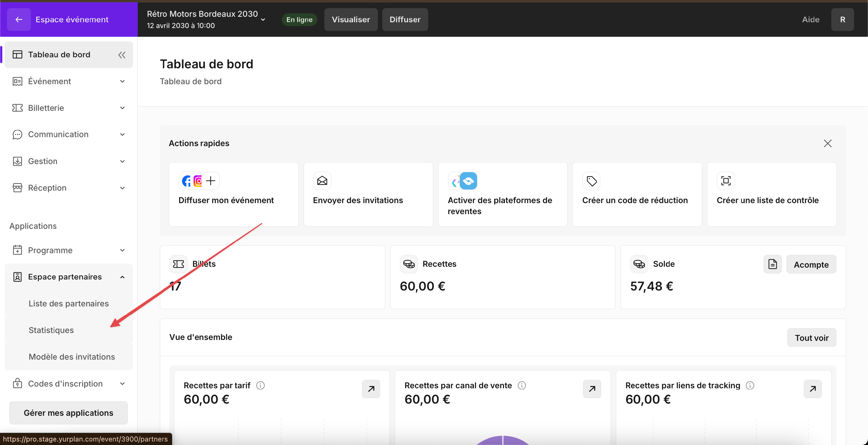Open Recettes par liens de tracking arrow

point(812,389)
